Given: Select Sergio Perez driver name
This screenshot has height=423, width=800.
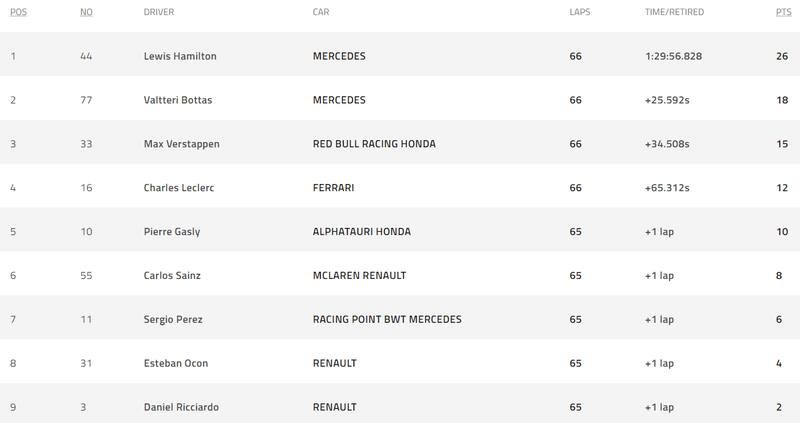Looking at the screenshot, I should point(173,319).
